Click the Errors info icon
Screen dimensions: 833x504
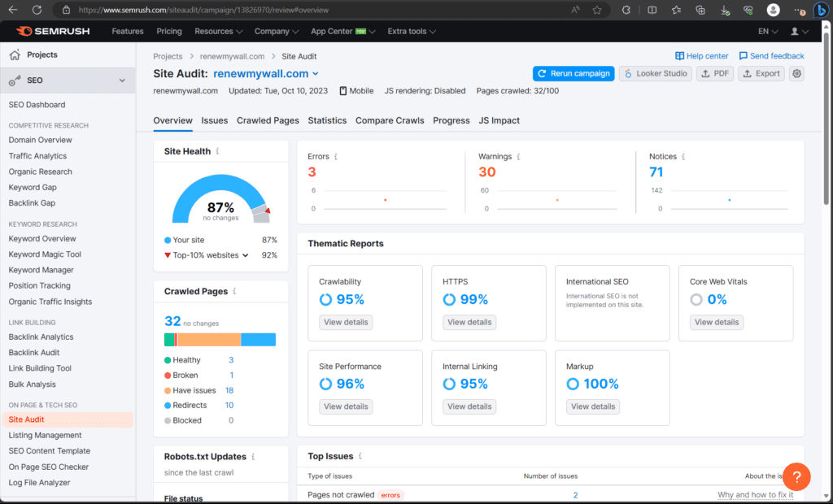click(x=336, y=157)
